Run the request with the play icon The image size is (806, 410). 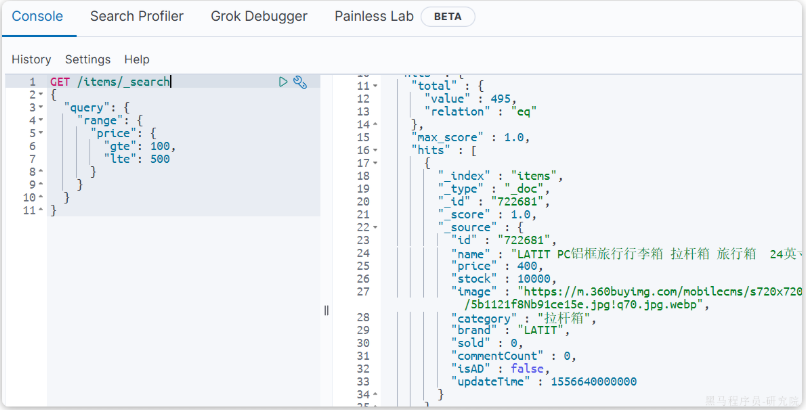click(x=283, y=82)
